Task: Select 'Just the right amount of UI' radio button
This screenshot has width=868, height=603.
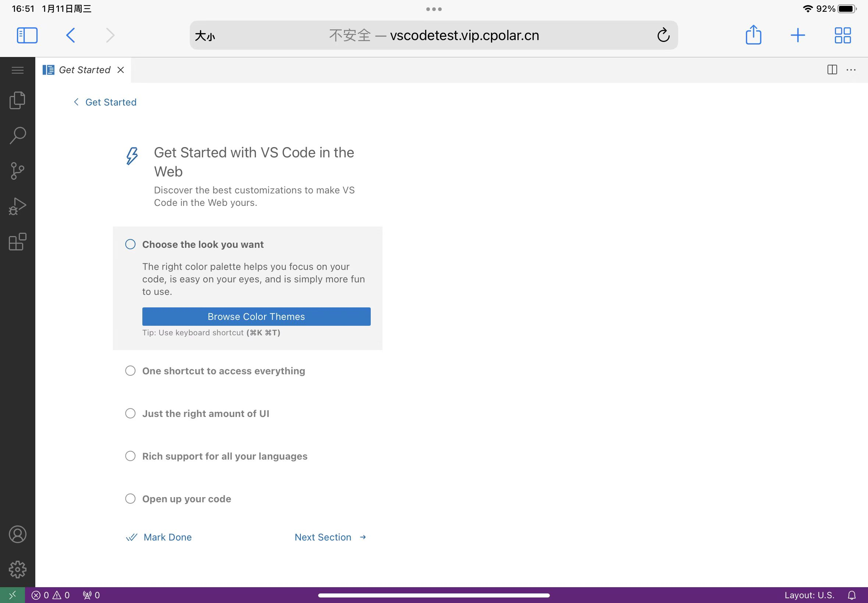Action: [x=130, y=413]
